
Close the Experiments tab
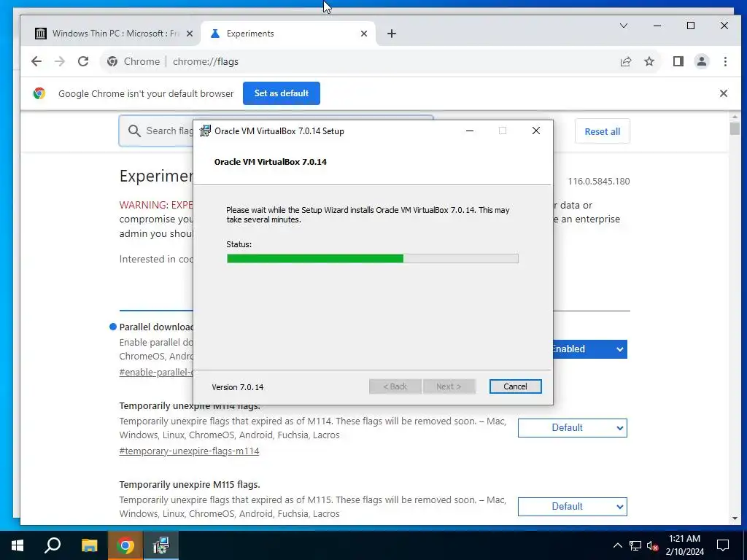coord(364,34)
